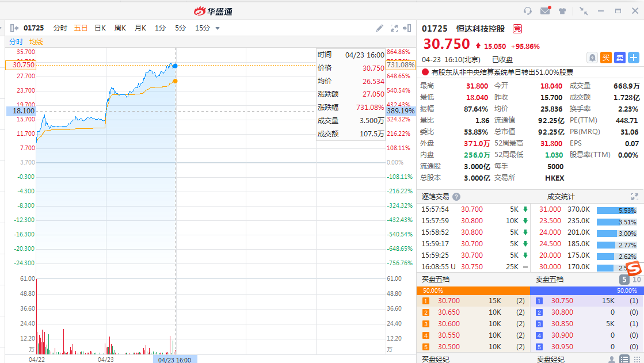The image size is (644, 363).
Task: Click the 04/23 16:00 time axis label
Action: [174, 360]
